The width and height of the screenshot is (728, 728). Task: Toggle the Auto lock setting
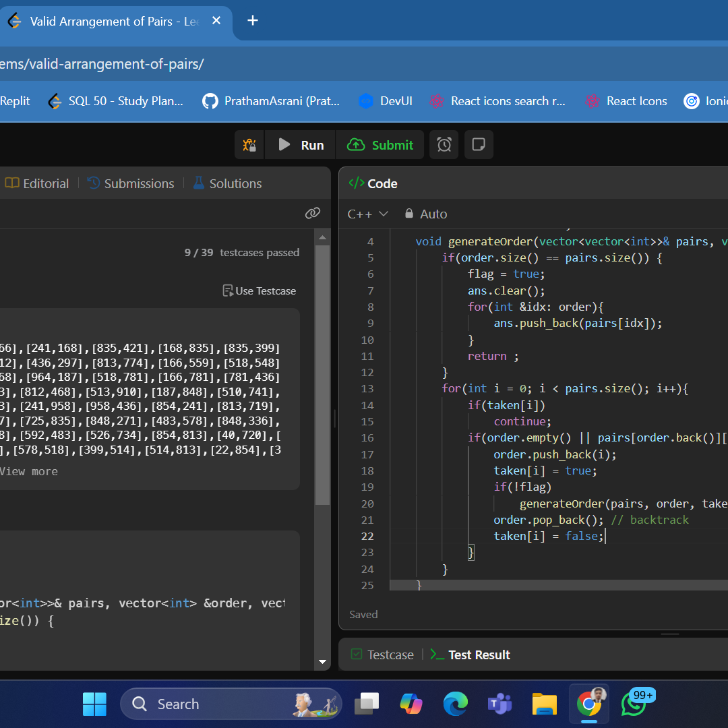(425, 214)
